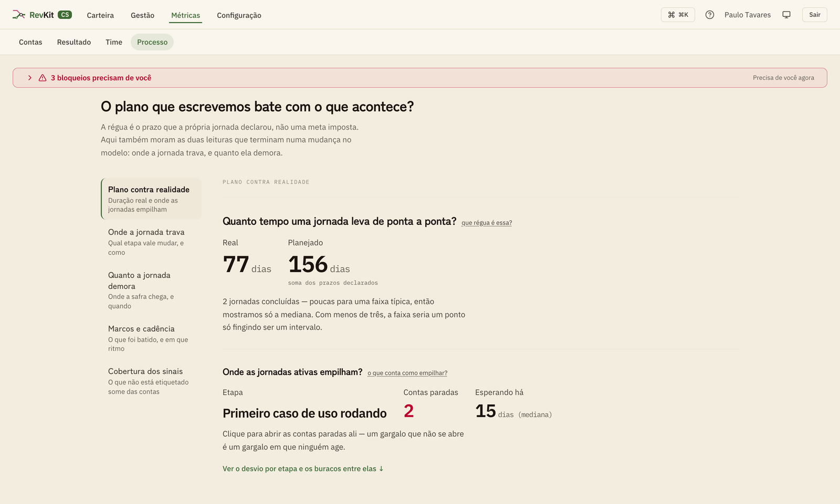Open the Carteira menu
The height and width of the screenshot is (504, 840).
click(x=100, y=15)
